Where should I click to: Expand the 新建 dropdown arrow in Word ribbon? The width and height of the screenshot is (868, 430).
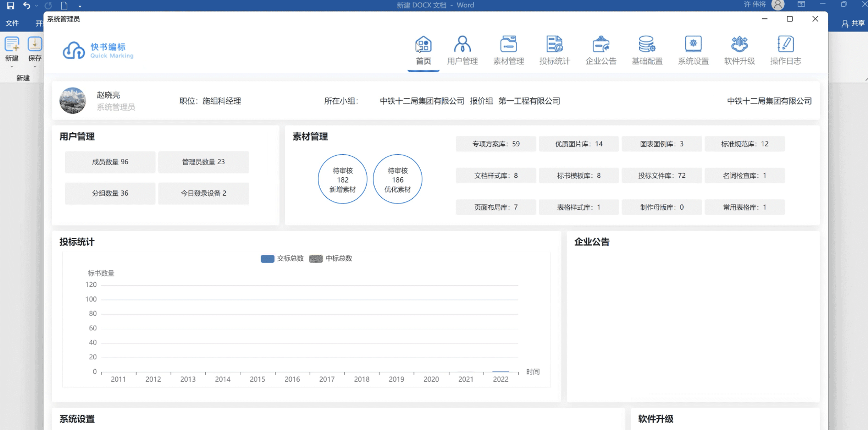pos(12,67)
